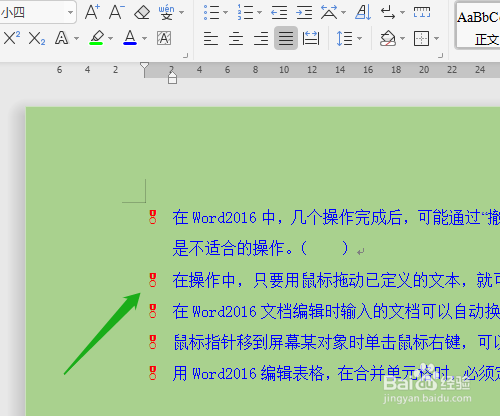The height and width of the screenshot is (416, 500).
Task: Click the text line 是不适合的操作
Action: pos(261,248)
